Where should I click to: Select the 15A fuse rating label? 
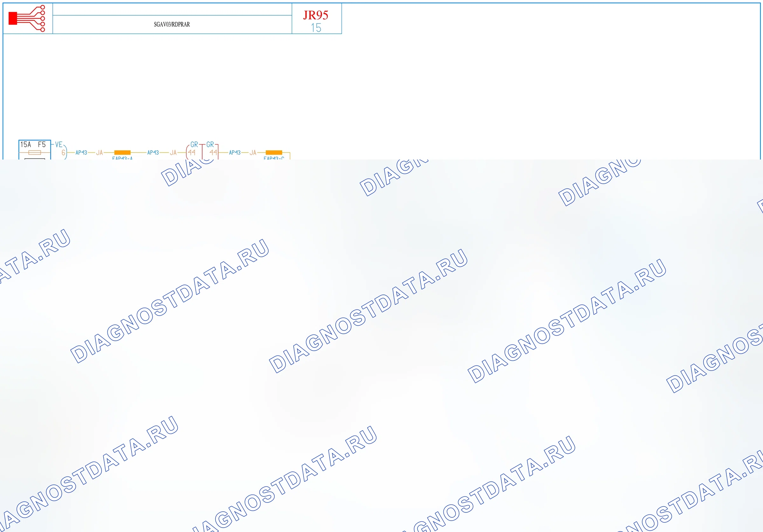[x=25, y=145]
